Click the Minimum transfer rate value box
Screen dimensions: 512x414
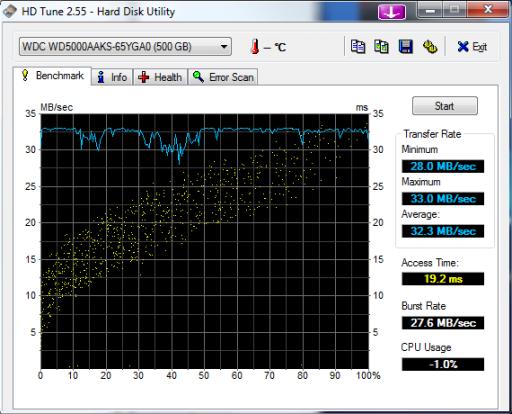tap(443, 166)
